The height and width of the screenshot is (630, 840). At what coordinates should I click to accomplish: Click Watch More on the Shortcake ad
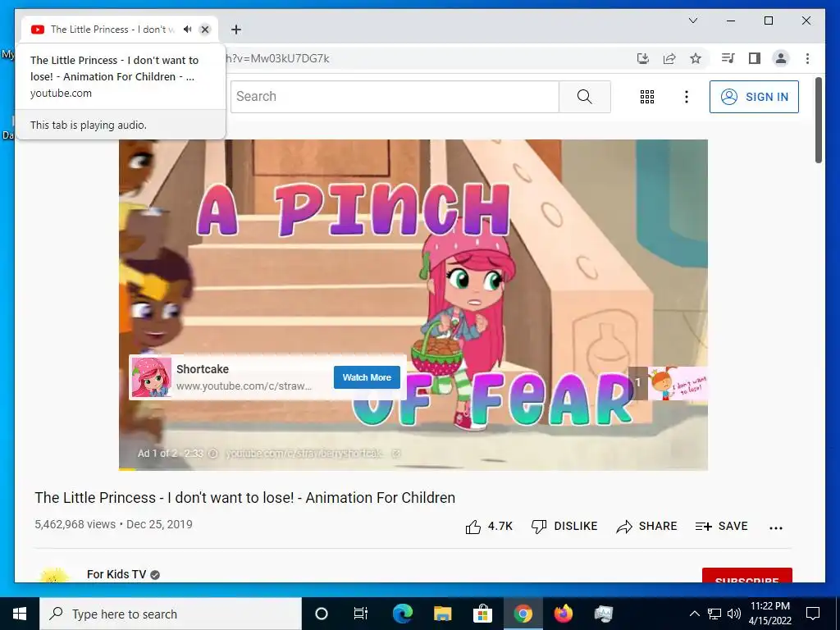[x=367, y=377]
